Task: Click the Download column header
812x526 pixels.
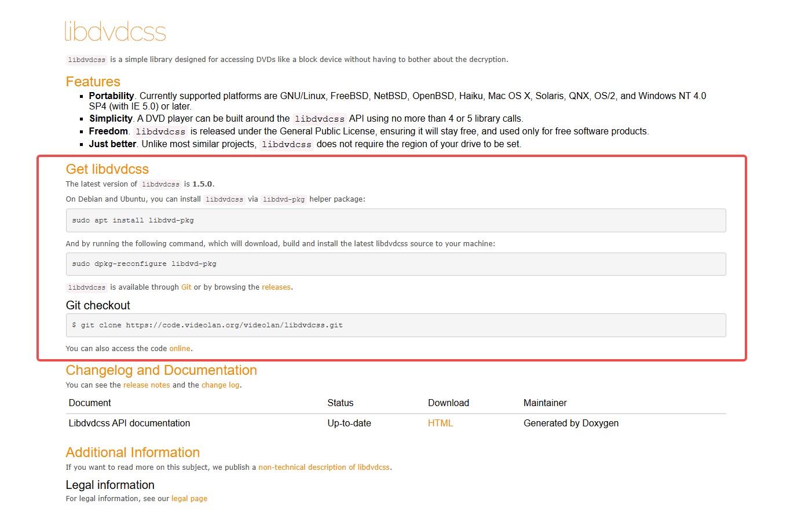Action: (448, 403)
